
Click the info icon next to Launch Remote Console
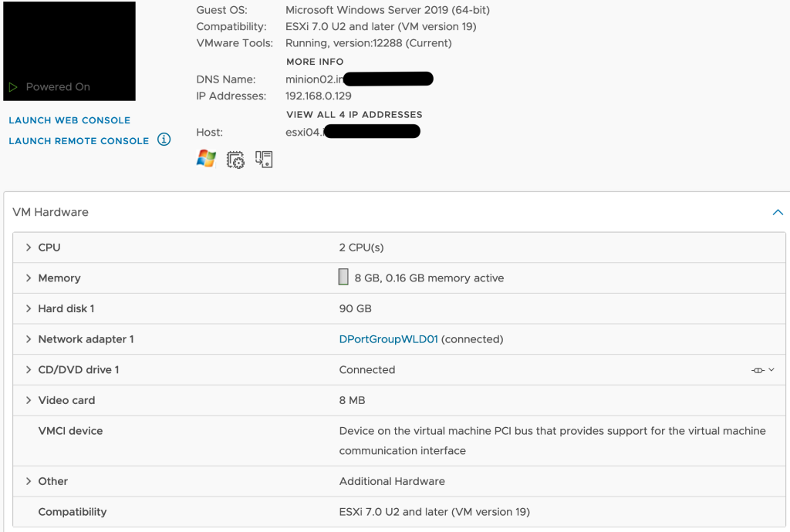pos(164,140)
